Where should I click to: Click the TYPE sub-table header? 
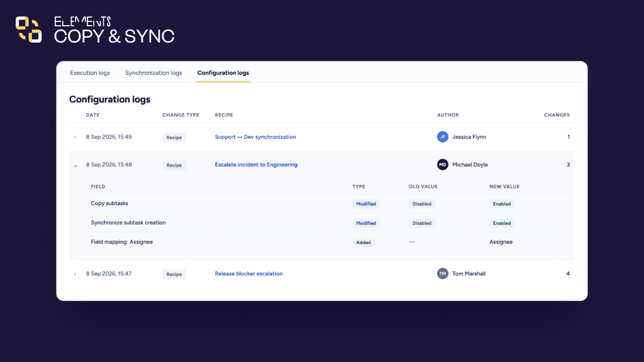click(x=358, y=186)
